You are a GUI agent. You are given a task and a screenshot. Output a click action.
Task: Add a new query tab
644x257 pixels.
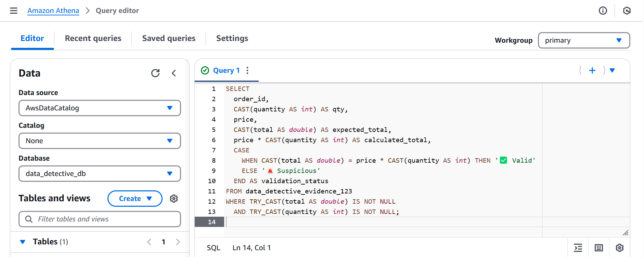tap(592, 70)
